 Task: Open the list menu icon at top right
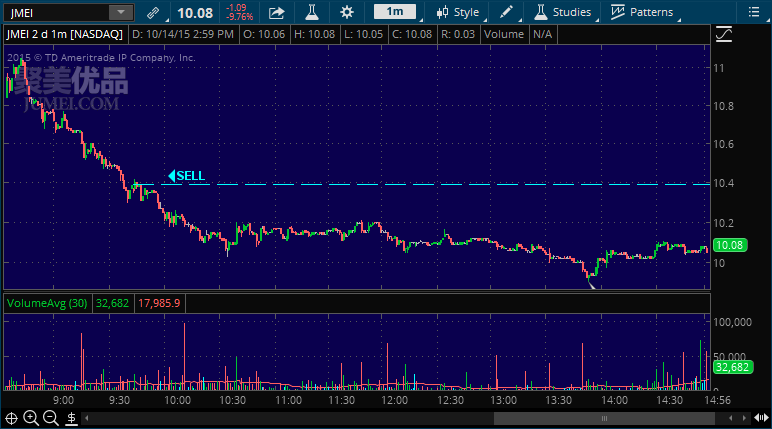(x=754, y=12)
